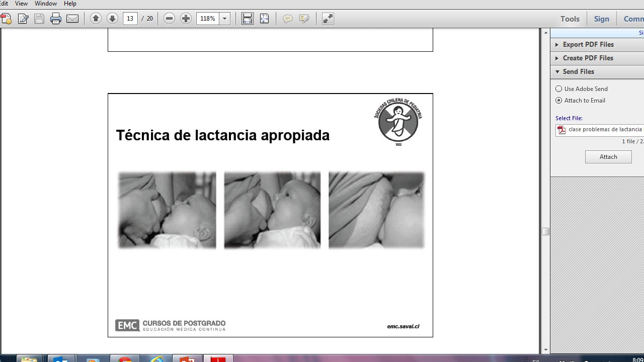Screen dimensions: 644x362
Task: Click the zoom out minus button
Action: click(169, 19)
